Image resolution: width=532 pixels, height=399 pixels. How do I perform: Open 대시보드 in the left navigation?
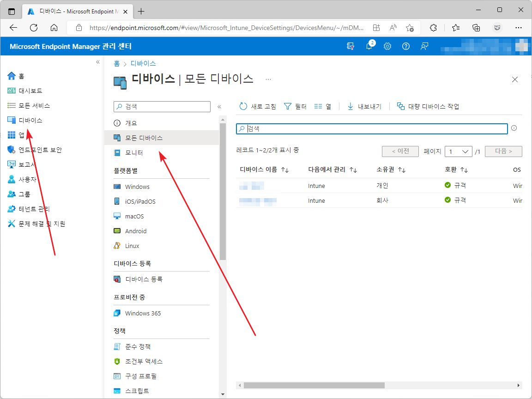(25, 91)
